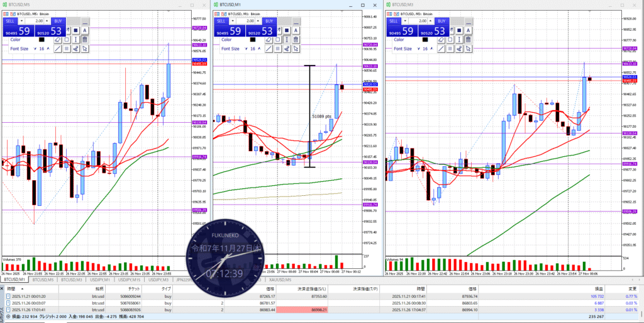Increase lot volume arrow in M3 chart

(431, 21)
